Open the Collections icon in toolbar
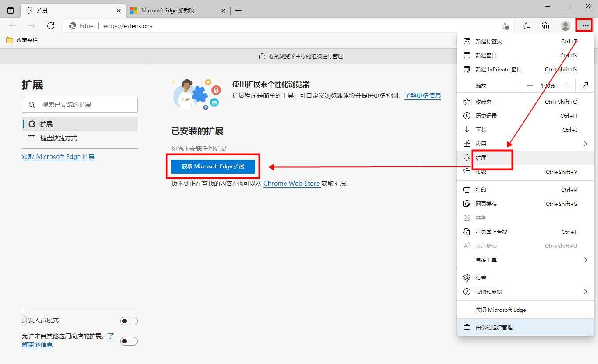This screenshot has height=364, width=598. point(545,26)
